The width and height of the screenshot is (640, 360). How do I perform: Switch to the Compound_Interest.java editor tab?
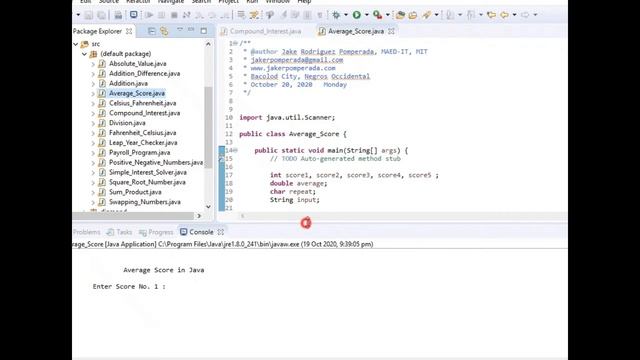coord(261,31)
